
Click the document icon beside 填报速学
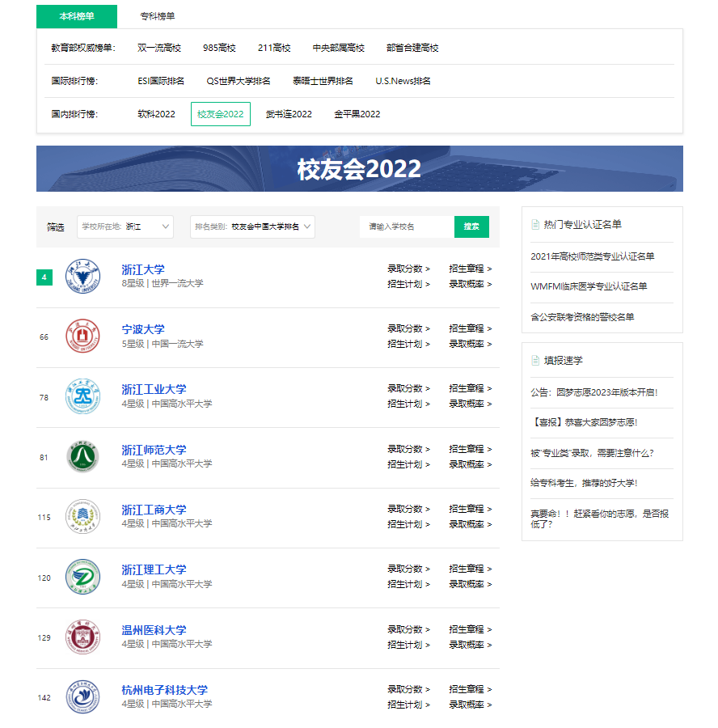click(x=535, y=360)
